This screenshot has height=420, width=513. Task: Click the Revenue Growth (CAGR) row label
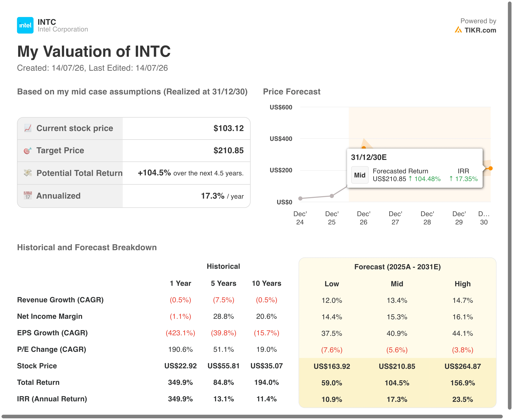[x=60, y=300]
